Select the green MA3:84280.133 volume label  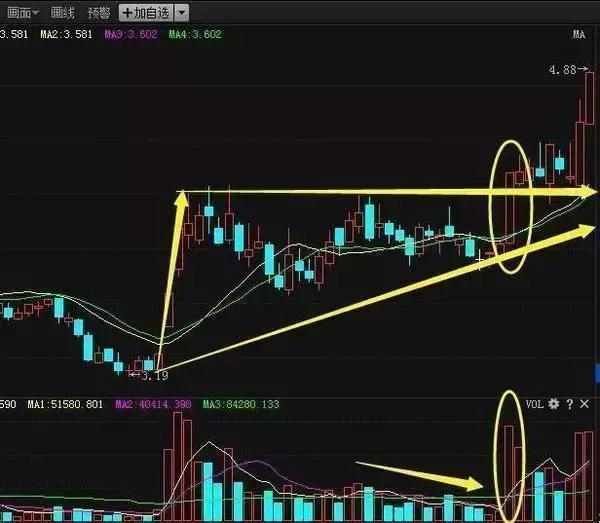pyautogui.click(x=241, y=404)
